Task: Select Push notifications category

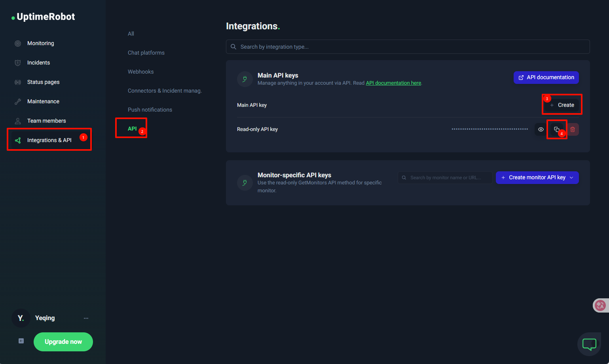Action: click(150, 110)
